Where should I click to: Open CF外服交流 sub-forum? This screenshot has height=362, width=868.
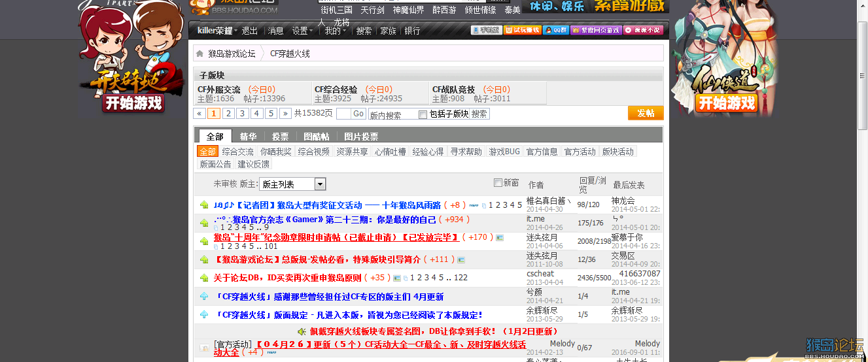coord(219,90)
